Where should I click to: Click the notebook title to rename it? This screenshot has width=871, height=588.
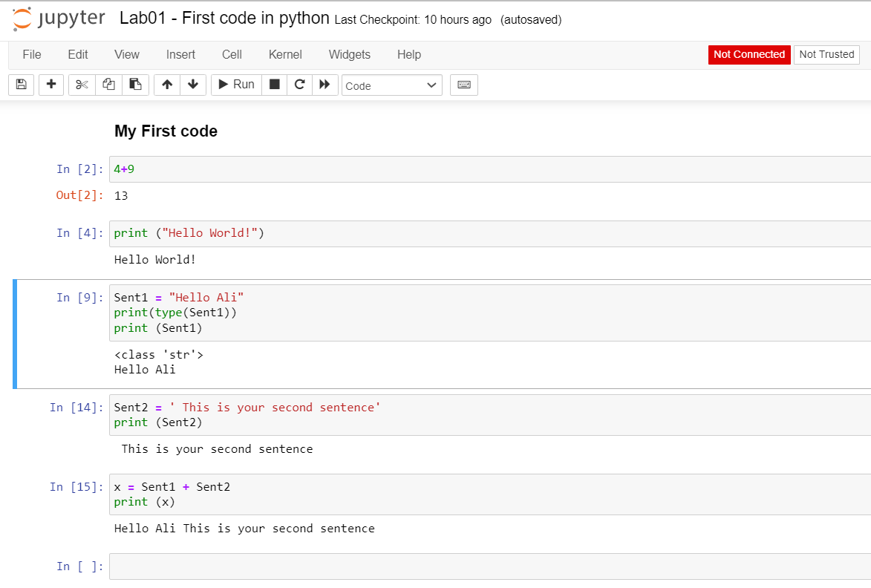point(224,19)
